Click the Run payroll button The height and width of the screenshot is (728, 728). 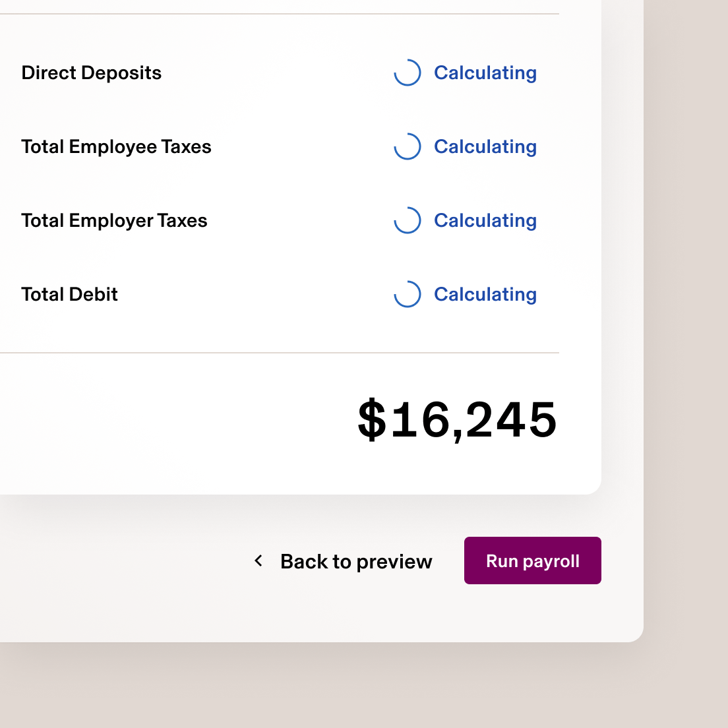pyautogui.click(x=532, y=561)
